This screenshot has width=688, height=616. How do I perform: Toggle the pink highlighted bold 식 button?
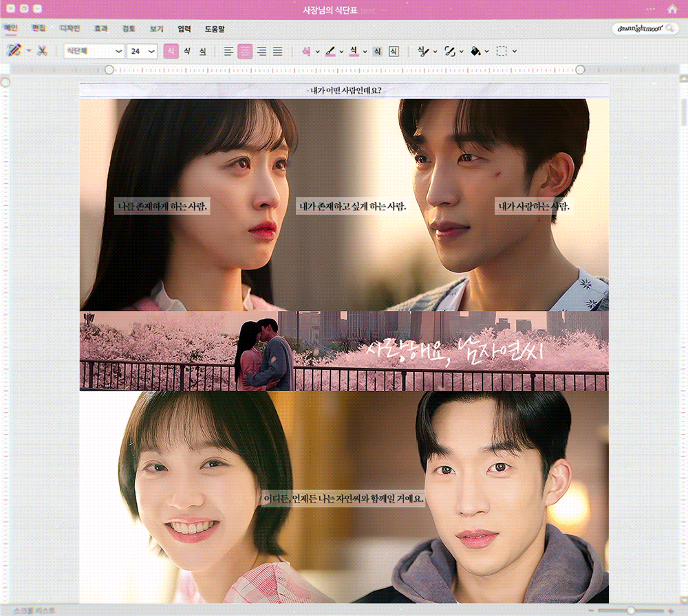(x=171, y=52)
